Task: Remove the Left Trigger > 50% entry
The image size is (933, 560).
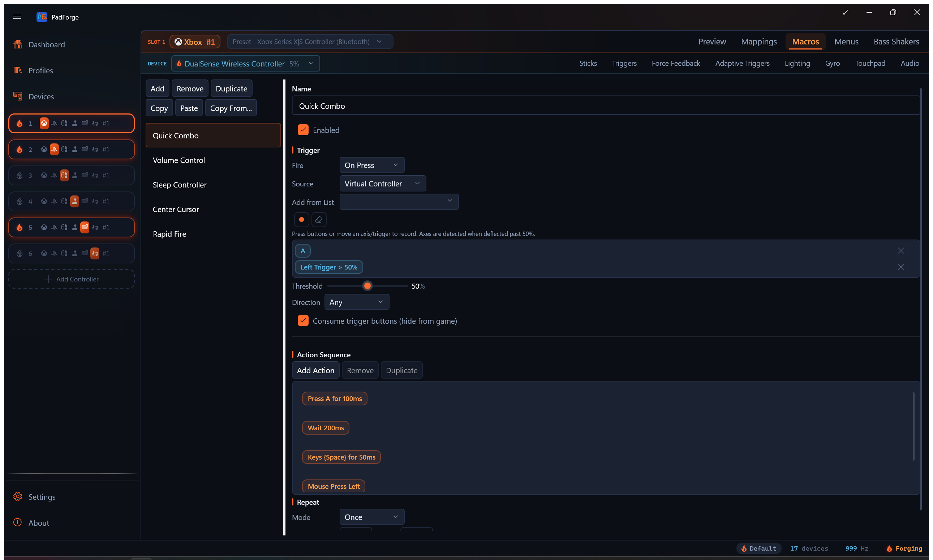Action: click(901, 267)
